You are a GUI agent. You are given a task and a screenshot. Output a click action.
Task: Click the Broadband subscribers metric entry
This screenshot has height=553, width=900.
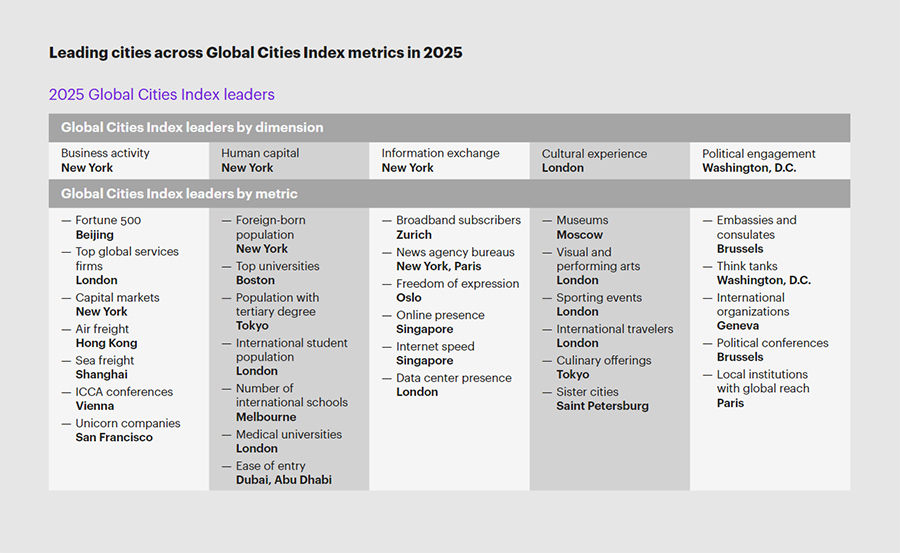pos(458,221)
